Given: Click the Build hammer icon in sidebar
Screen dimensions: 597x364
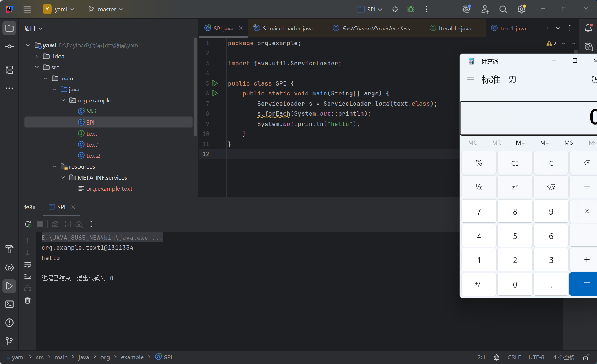Looking at the screenshot, I should (9, 249).
